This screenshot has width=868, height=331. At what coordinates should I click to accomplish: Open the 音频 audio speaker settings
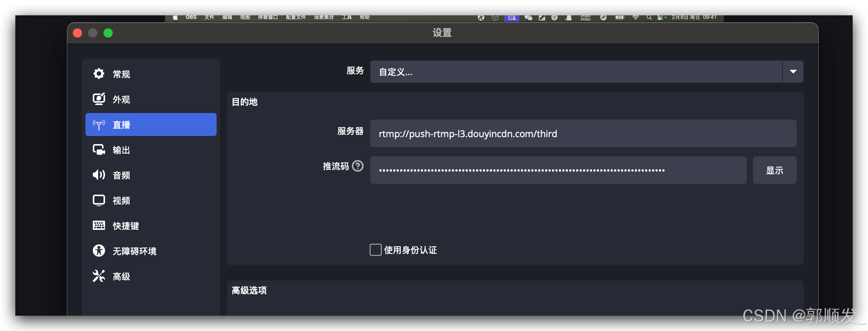pos(151,175)
